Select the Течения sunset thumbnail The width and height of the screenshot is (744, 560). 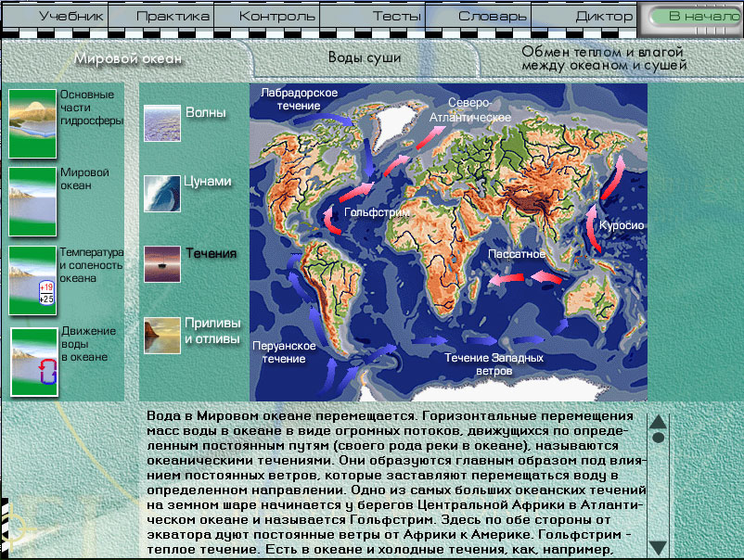click(x=162, y=264)
